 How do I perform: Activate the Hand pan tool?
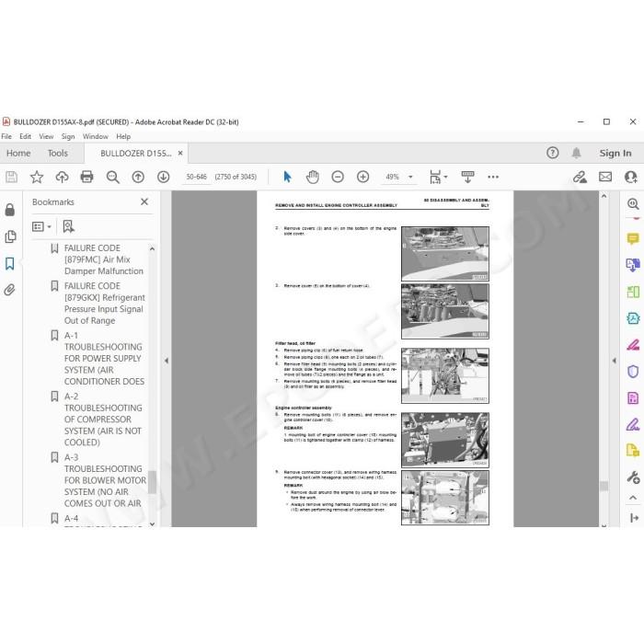(x=313, y=177)
